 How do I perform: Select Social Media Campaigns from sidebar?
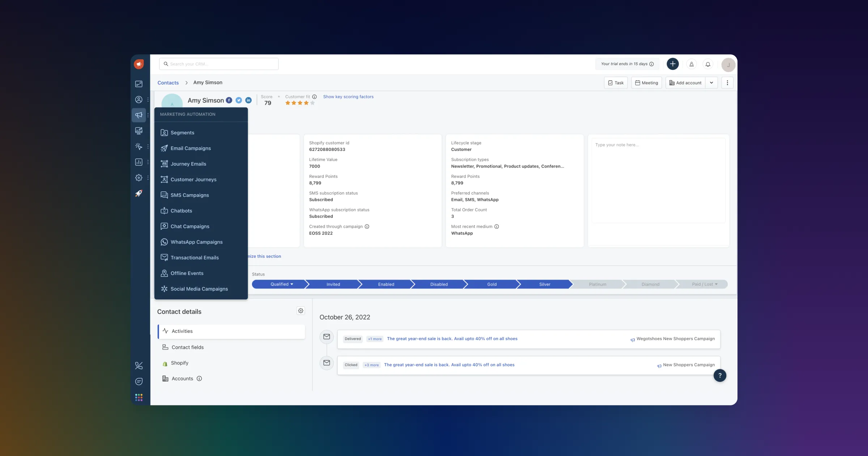click(199, 289)
